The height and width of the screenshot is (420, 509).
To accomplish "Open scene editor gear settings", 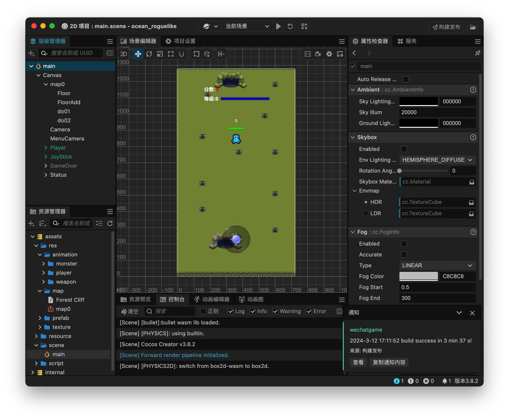I will coord(329,54).
